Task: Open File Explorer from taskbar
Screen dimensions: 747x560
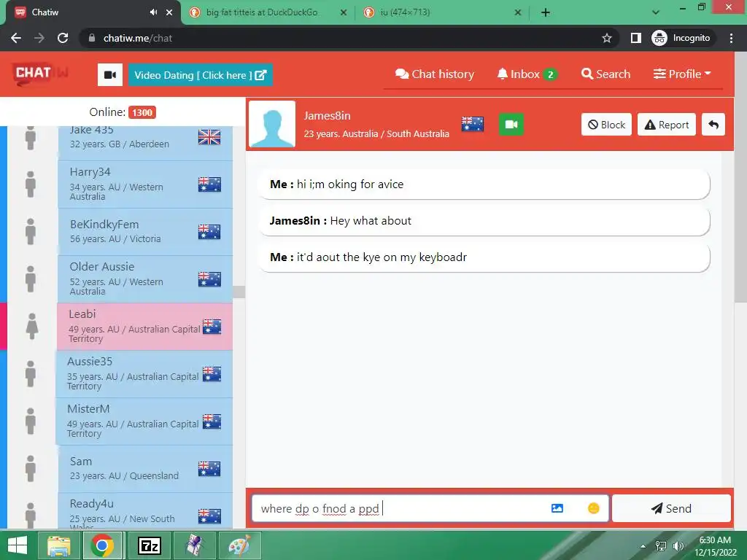Action: [x=58, y=545]
